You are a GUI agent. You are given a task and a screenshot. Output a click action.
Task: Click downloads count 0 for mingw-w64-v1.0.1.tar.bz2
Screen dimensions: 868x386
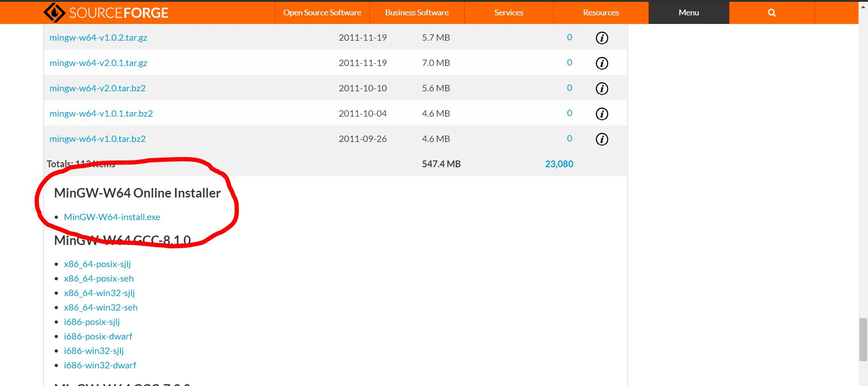pyautogui.click(x=570, y=113)
